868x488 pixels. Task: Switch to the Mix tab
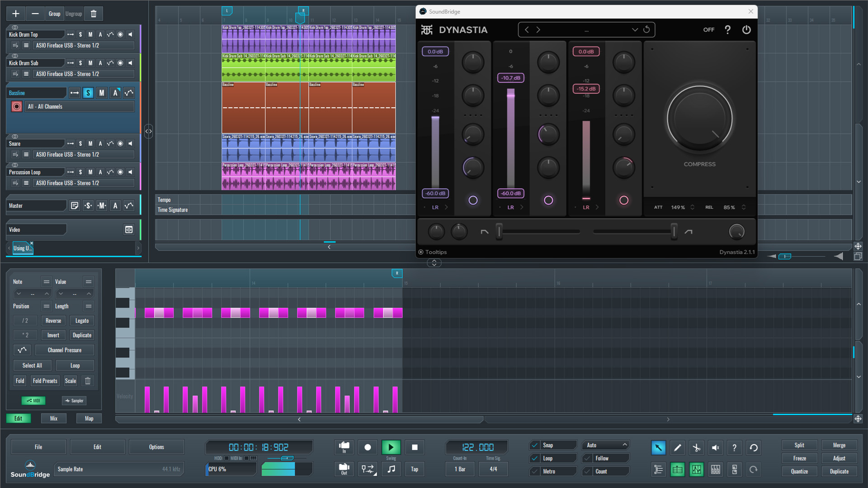[54, 418]
